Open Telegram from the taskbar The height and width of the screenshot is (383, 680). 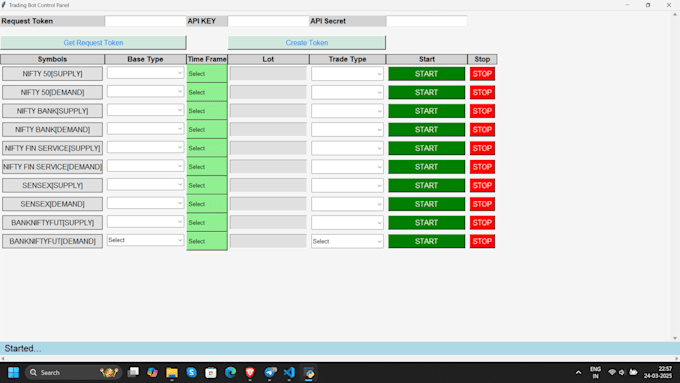[270, 373]
